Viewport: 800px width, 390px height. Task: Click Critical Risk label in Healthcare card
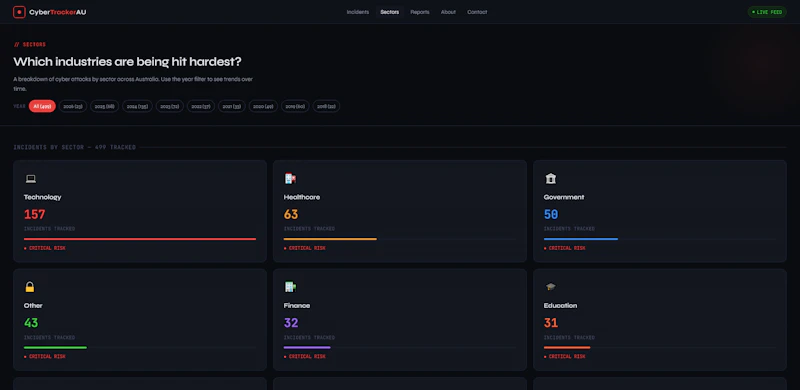305,248
